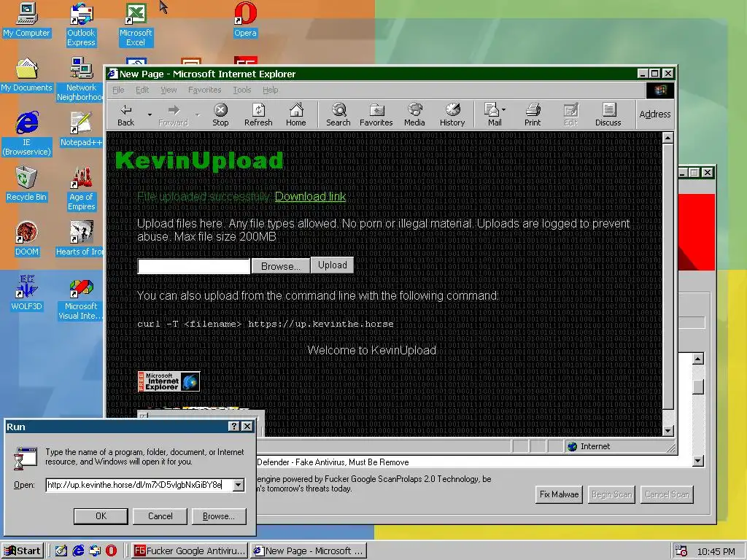
Task: Click the Address bar label
Action: tap(654, 114)
